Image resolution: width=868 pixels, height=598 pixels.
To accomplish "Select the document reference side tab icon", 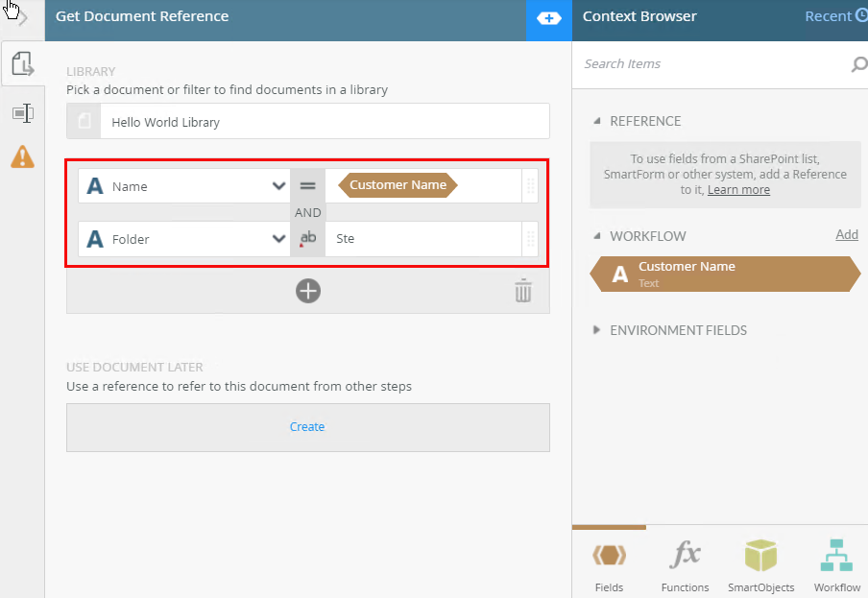I will click(x=22, y=65).
